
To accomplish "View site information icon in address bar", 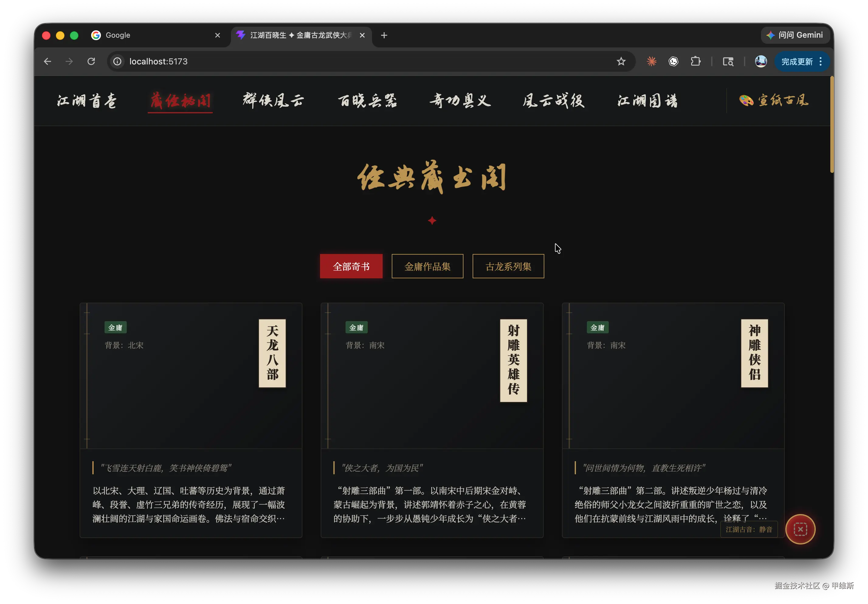I will (x=118, y=61).
